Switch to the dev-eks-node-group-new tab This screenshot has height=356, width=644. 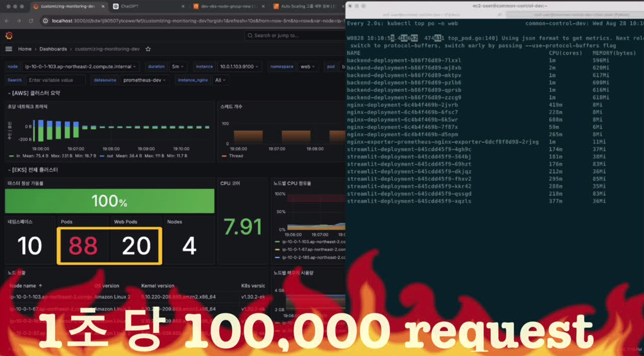[228, 6]
